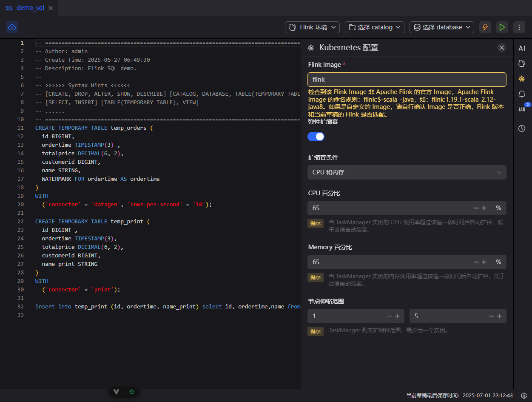
Task: Click the settings gear in status bar
Action: [524, 395]
